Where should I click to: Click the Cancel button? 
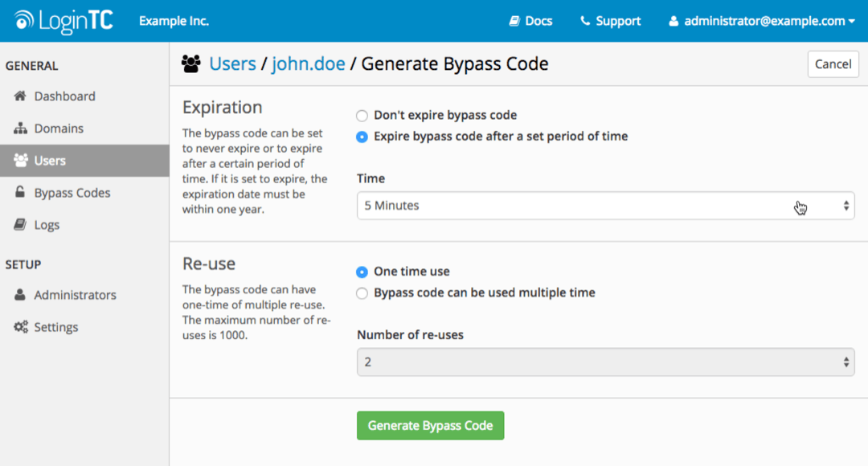click(x=833, y=64)
